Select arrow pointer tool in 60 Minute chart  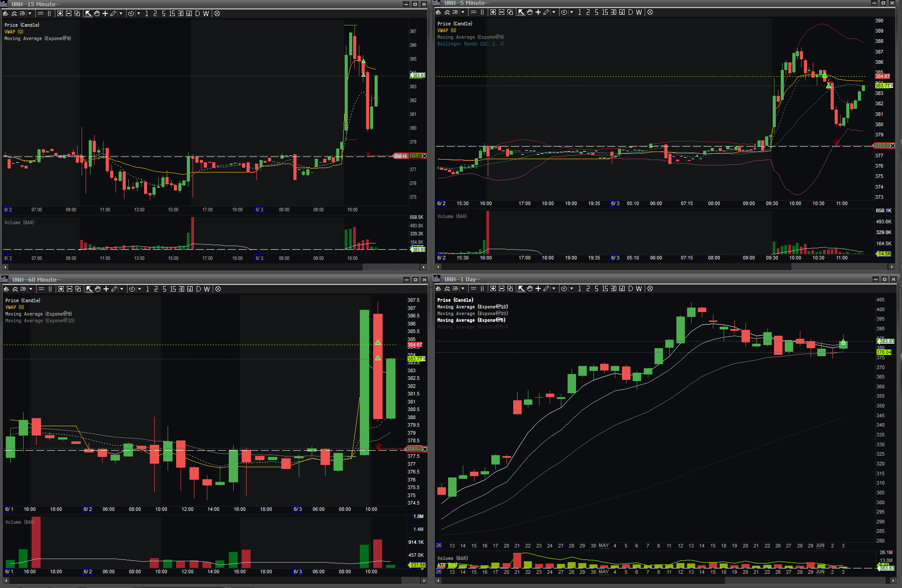tap(89, 289)
